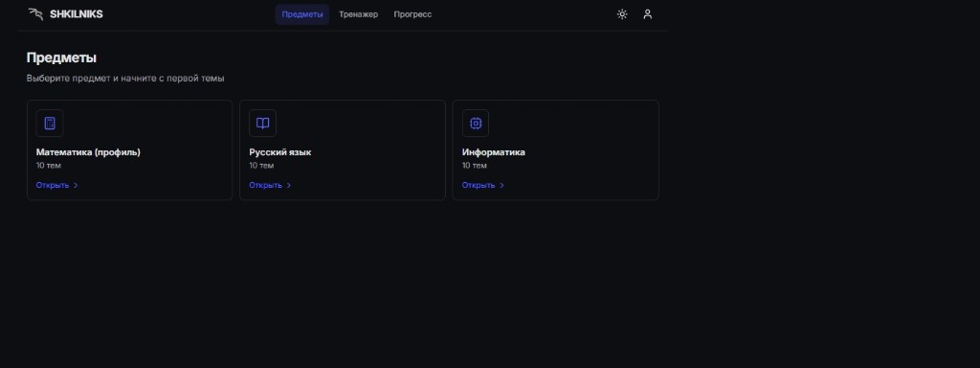Open the Математика (профиль) subject link
This screenshot has width=980, height=368.
click(56, 185)
